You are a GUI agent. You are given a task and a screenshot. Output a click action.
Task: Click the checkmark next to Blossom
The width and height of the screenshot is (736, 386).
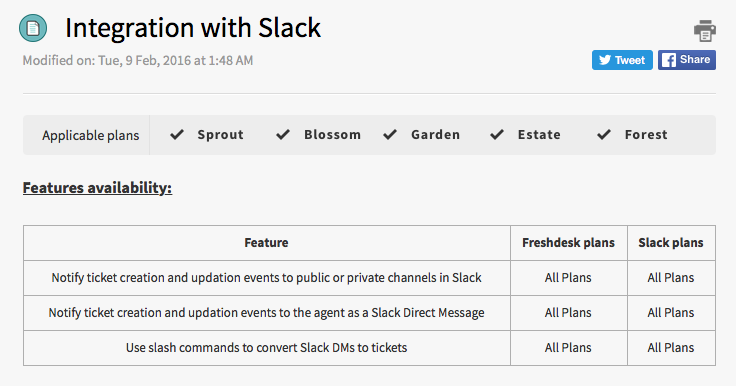pyautogui.click(x=283, y=135)
